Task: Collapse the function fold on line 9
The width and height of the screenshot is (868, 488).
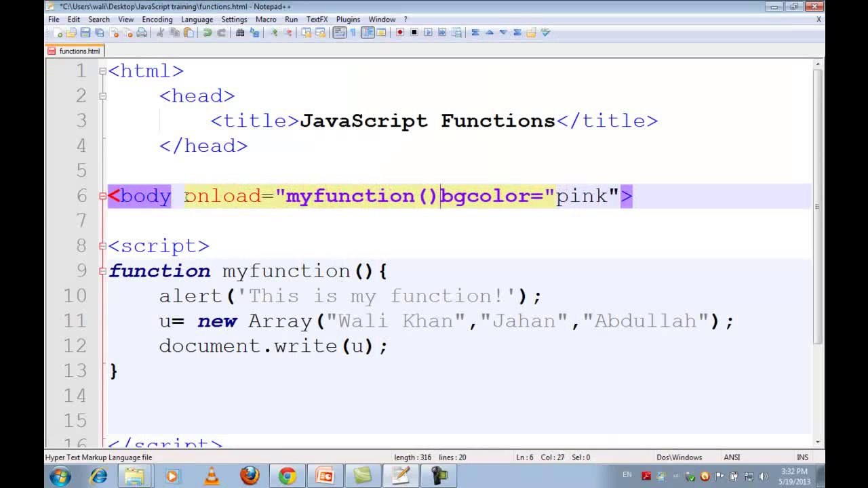Action: [x=103, y=271]
